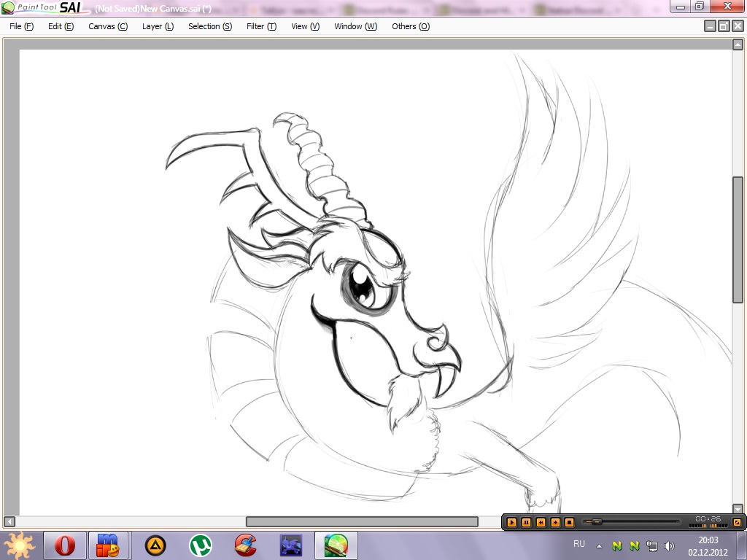Open the Layer menu

158,26
